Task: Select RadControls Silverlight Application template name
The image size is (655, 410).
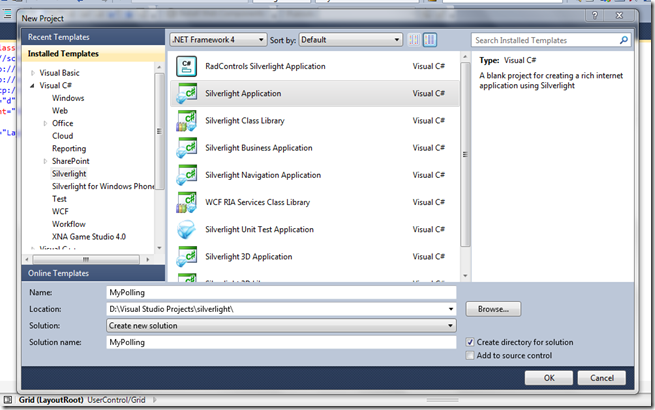Action: pos(265,66)
